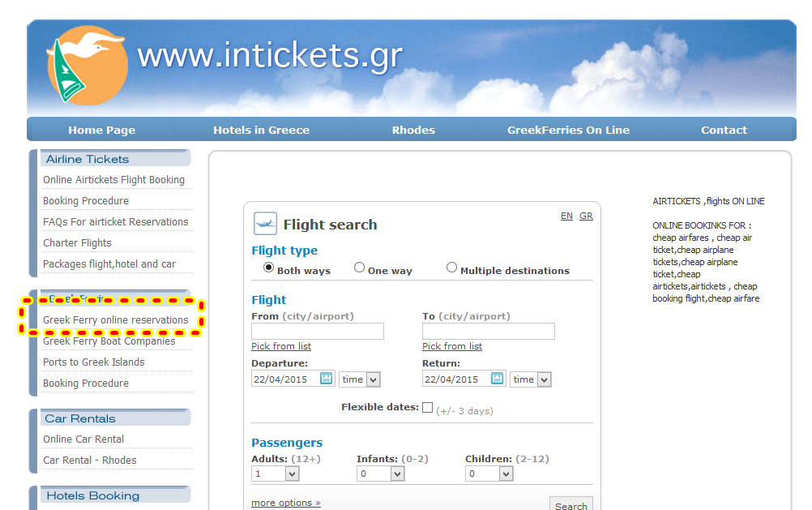Click the Search button
812x510 pixels.
tap(571, 504)
